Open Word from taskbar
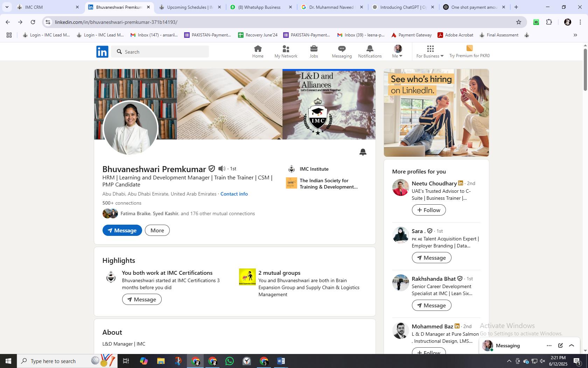The image size is (588, 368). pos(281,361)
